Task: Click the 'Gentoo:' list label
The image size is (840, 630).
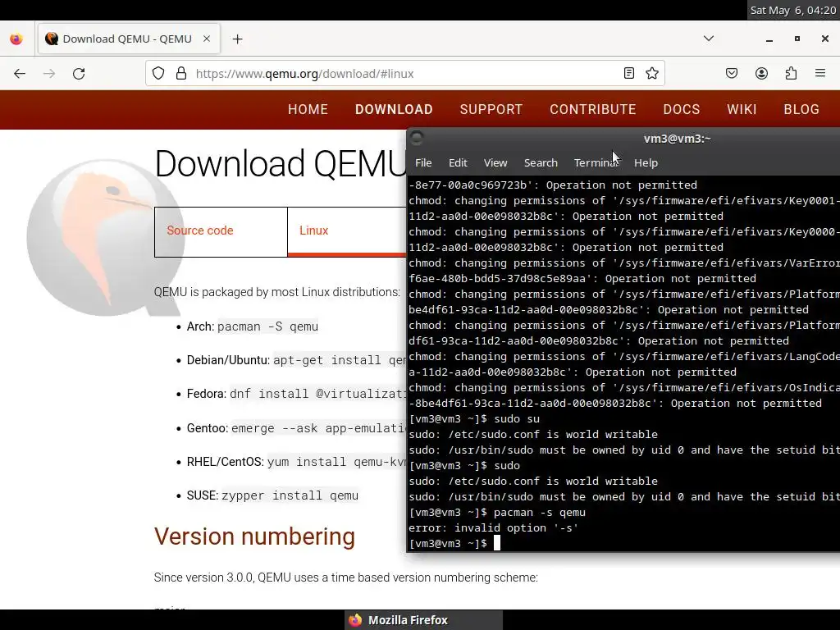Action: click(x=208, y=428)
